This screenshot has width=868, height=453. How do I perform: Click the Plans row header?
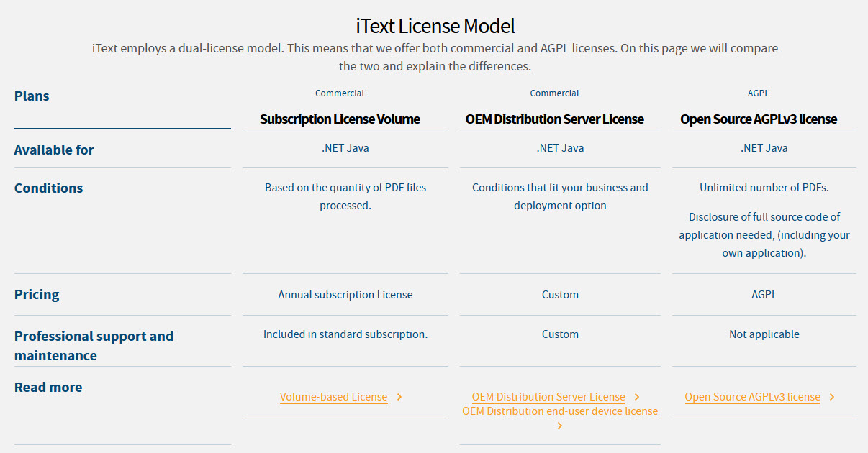32,96
